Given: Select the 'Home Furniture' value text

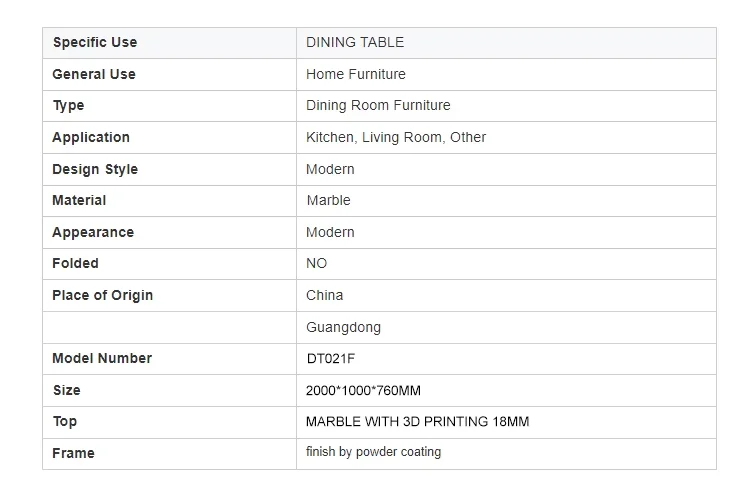Looking at the screenshot, I should (356, 74).
